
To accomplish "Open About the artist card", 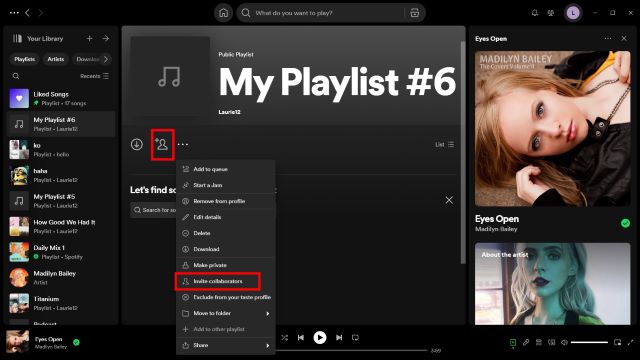I will [553, 284].
